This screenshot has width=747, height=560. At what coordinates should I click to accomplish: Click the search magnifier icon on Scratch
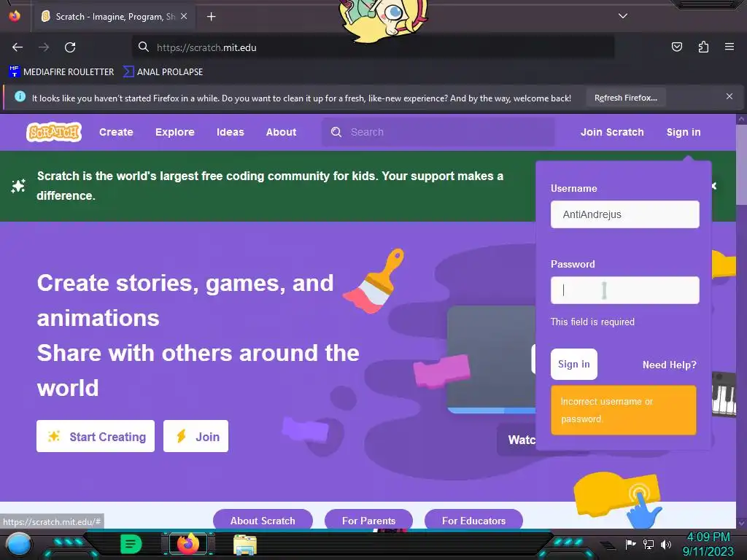click(x=336, y=132)
